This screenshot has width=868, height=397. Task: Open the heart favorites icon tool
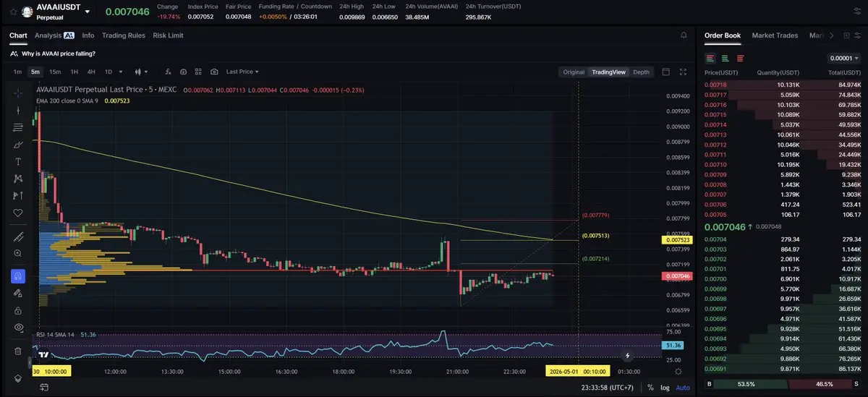tap(18, 213)
